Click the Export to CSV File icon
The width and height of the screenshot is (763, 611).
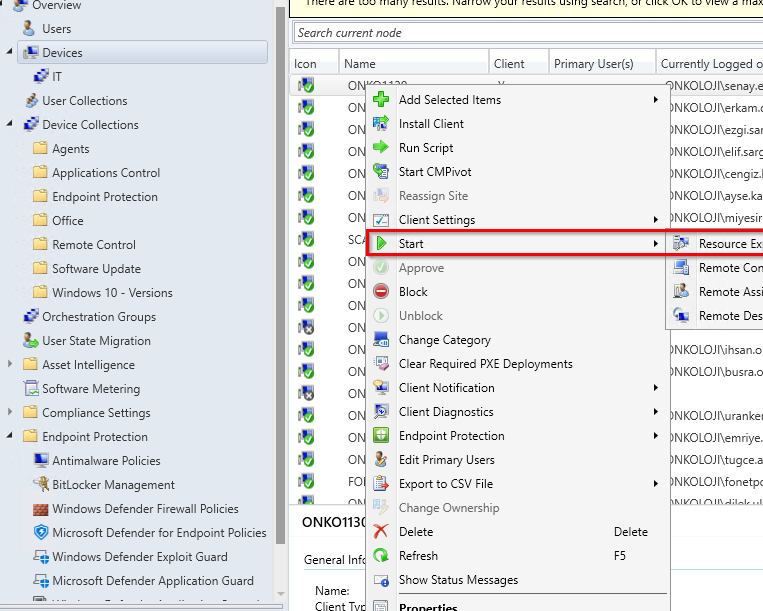(x=381, y=484)
